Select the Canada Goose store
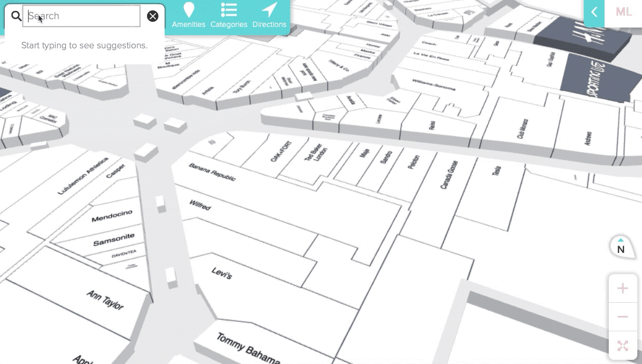The width and height of the screenshot is (642, 364). click(x=449, y=174)
